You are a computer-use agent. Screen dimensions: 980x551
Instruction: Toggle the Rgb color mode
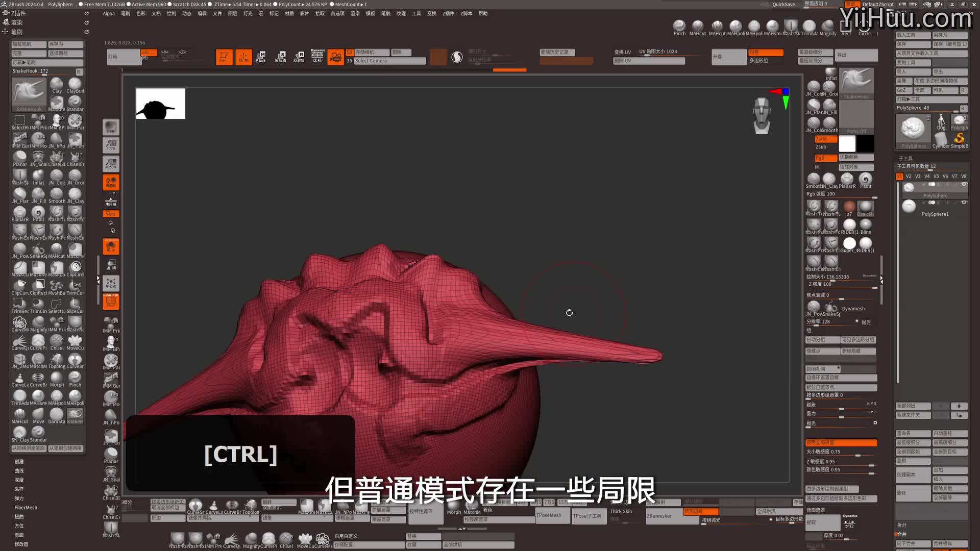825,158
